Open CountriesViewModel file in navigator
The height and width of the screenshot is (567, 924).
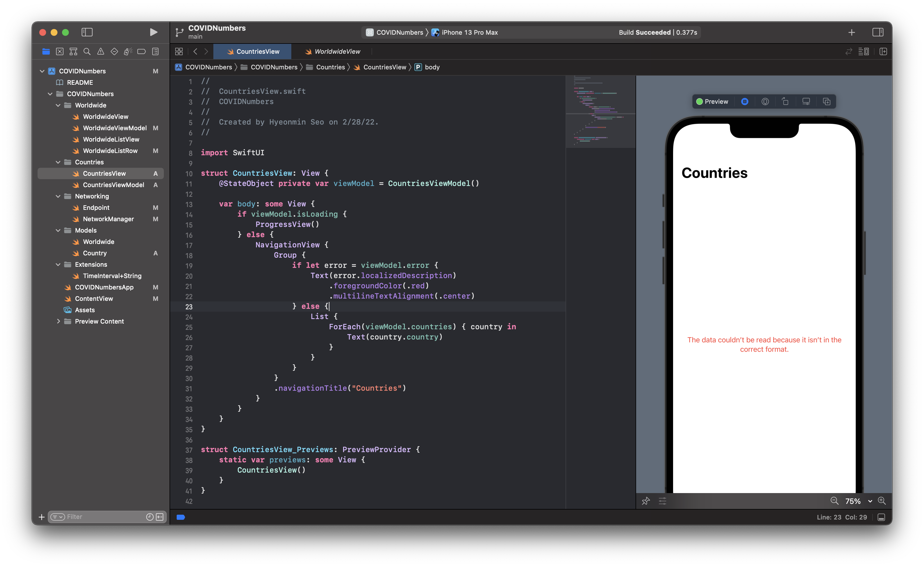(113, 185)
